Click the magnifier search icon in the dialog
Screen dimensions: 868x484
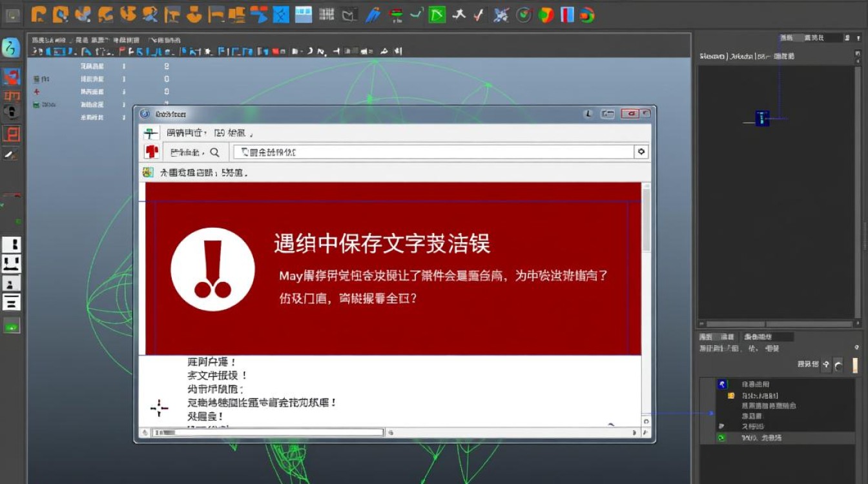click(x=214, y=152)
